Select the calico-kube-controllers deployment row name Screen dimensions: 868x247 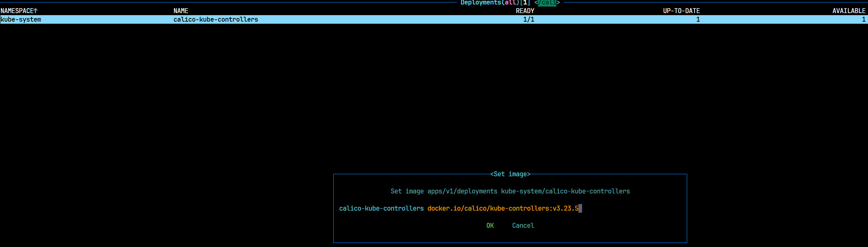pos(216,20)
